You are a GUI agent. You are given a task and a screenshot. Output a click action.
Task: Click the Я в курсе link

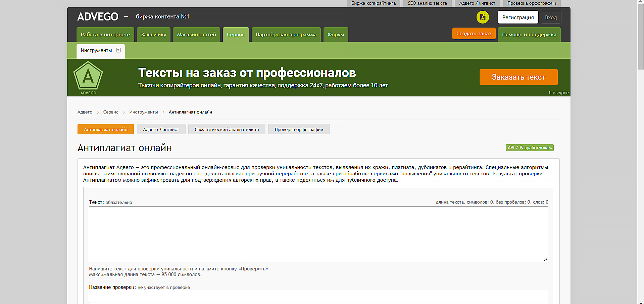[558, 93]
